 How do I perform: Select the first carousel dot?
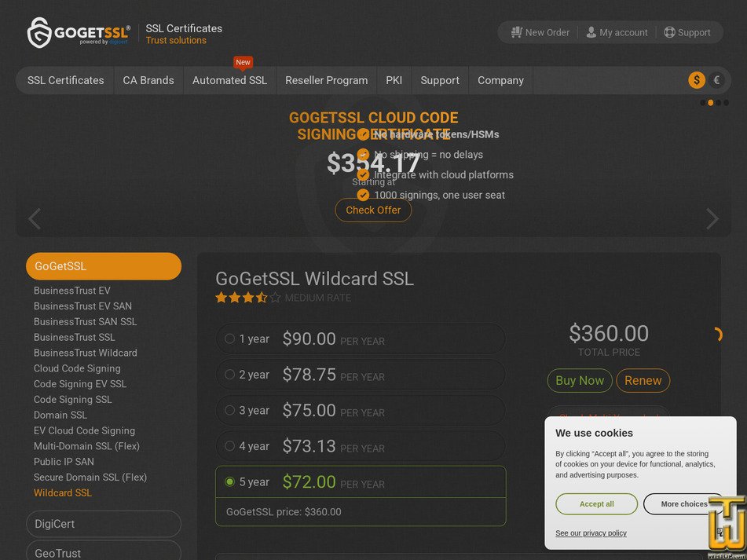click(x=703, y=102)
